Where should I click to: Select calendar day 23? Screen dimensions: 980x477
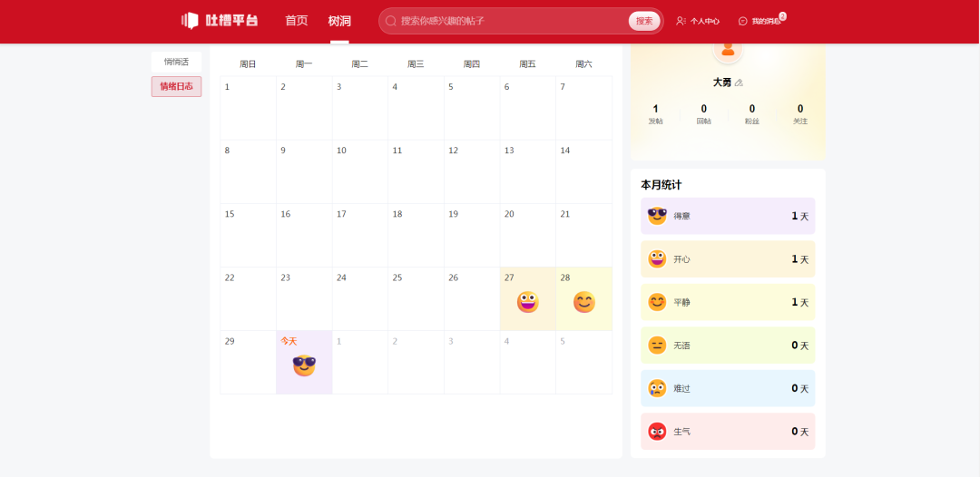pyautogui.click(x=304, y=299)
